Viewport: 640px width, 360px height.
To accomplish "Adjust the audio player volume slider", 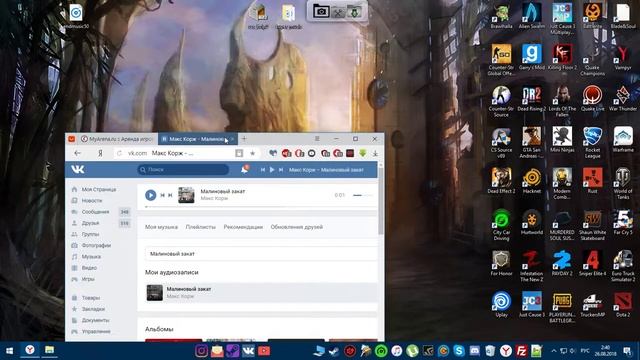I will (x=363, y=196).
